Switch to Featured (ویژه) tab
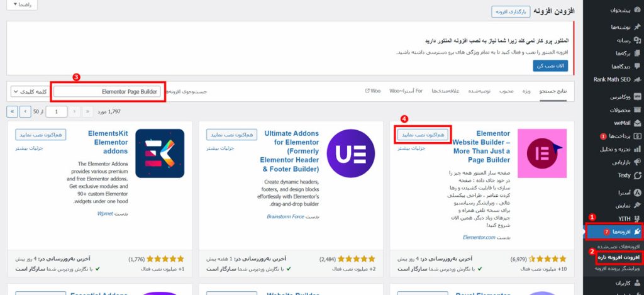The image size is (644, 295). tap(526, 91)
